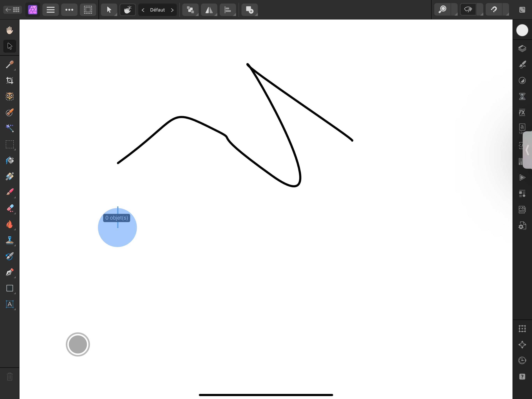Open the Stock images studio
532x399 pixels.
coord(522,210)
